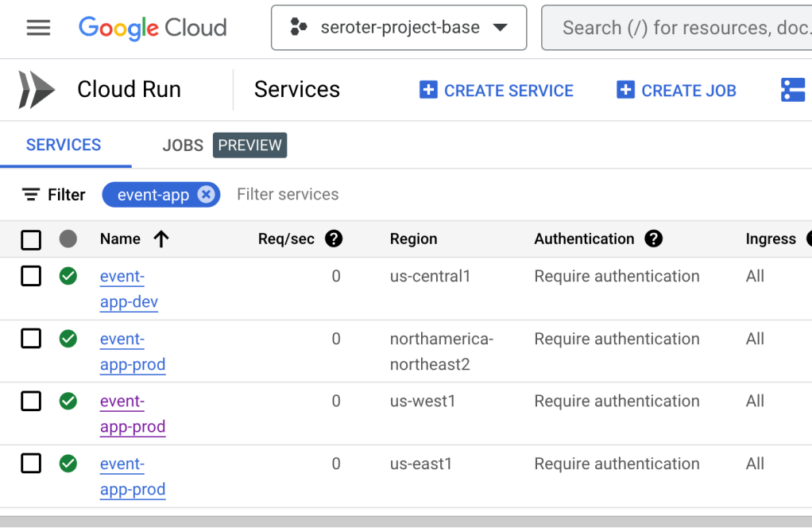Click the Create Service button
This screenshot has height=532, width=812.
[497, 91]
